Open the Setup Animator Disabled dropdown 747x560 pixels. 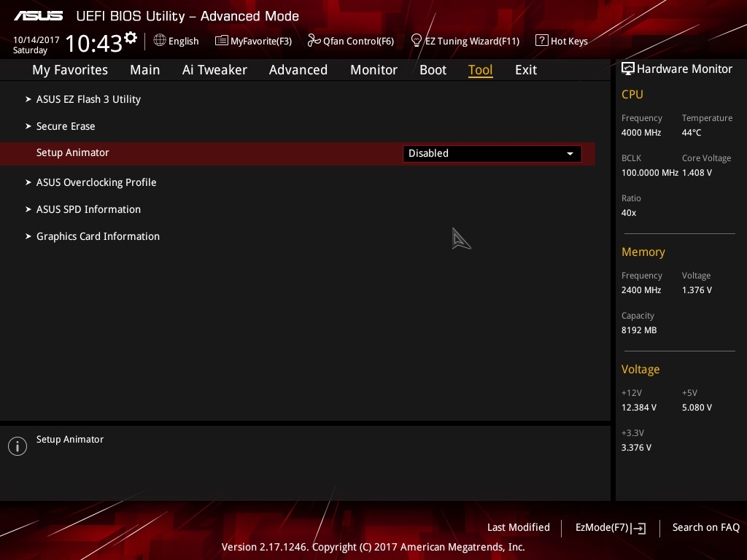492,153
